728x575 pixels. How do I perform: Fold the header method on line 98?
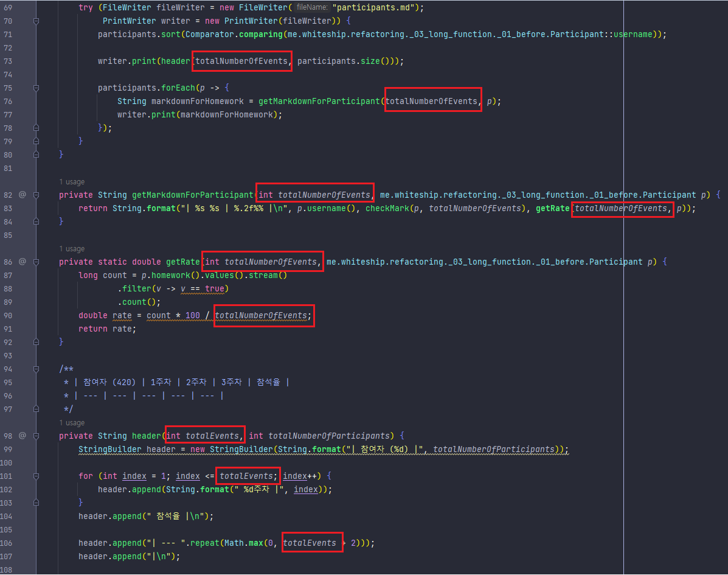coord(36,436)
